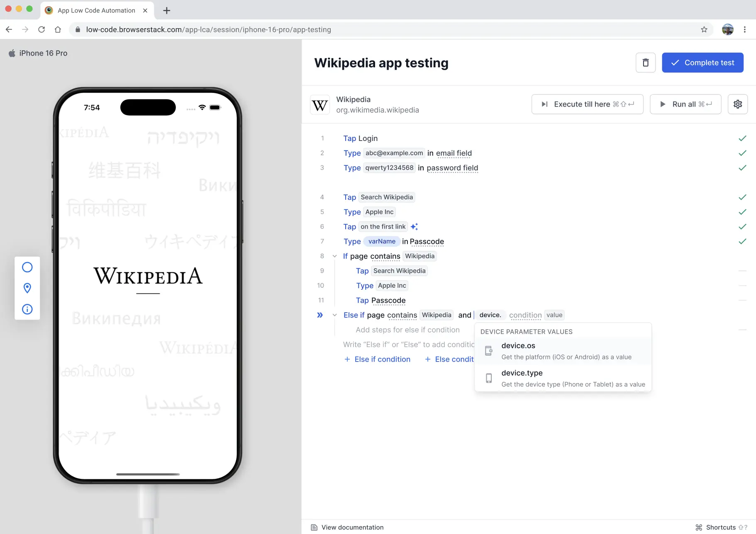Edit abc@example.com value in step 2
756x534 pixels.
click(x=394, y=153)
